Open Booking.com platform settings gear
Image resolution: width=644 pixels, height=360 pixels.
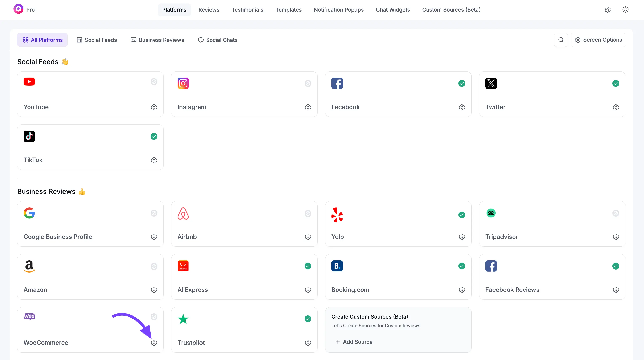(x=462, y=290)
